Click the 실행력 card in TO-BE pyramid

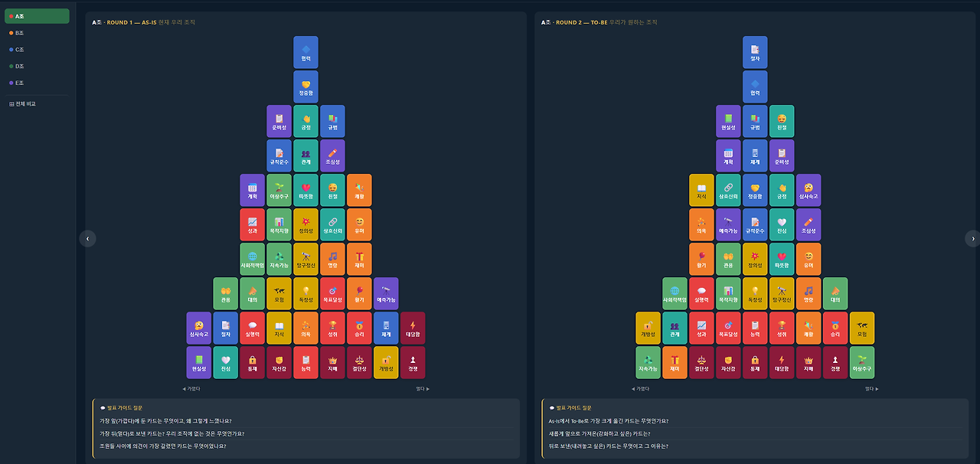coord(701,293)
